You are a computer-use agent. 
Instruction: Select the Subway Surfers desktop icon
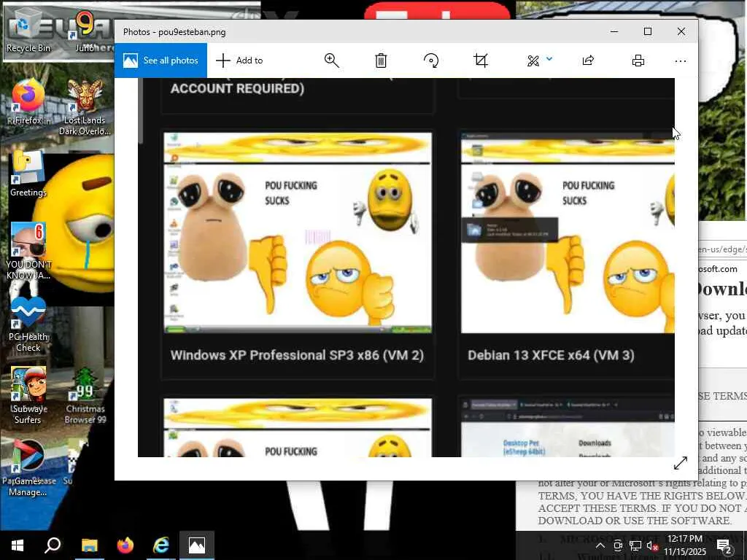click(x=28, y=396)
